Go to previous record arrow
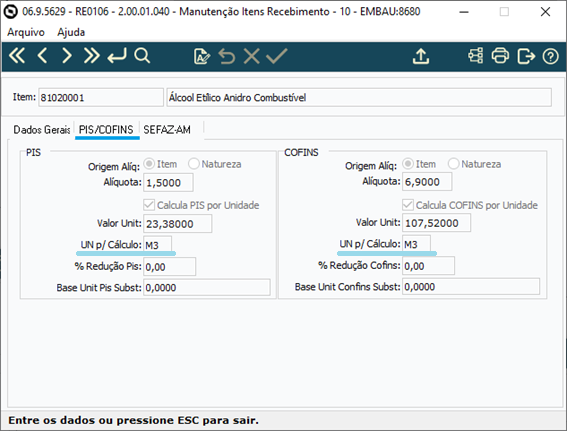This screenshot has height=431, width=567. tap(42, 56)
